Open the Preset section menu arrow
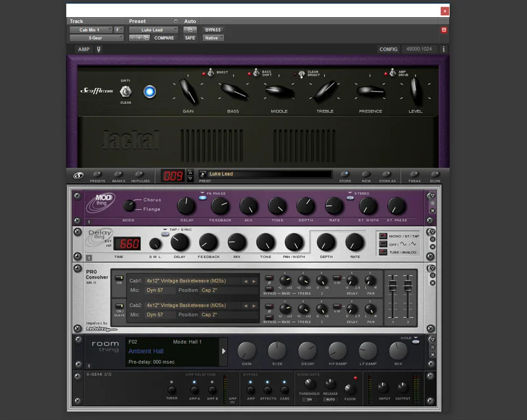Screen dimensions: 527x420 click(175, 21)
